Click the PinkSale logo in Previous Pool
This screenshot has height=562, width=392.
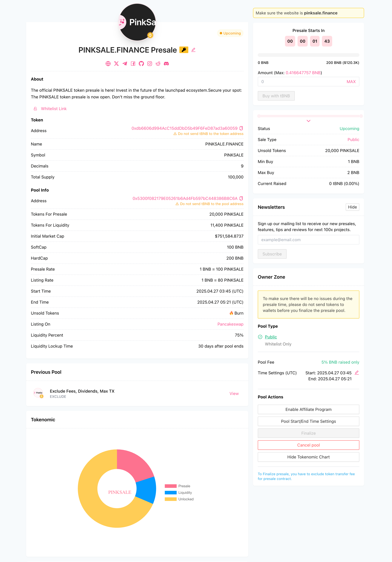tap(38, 393)
